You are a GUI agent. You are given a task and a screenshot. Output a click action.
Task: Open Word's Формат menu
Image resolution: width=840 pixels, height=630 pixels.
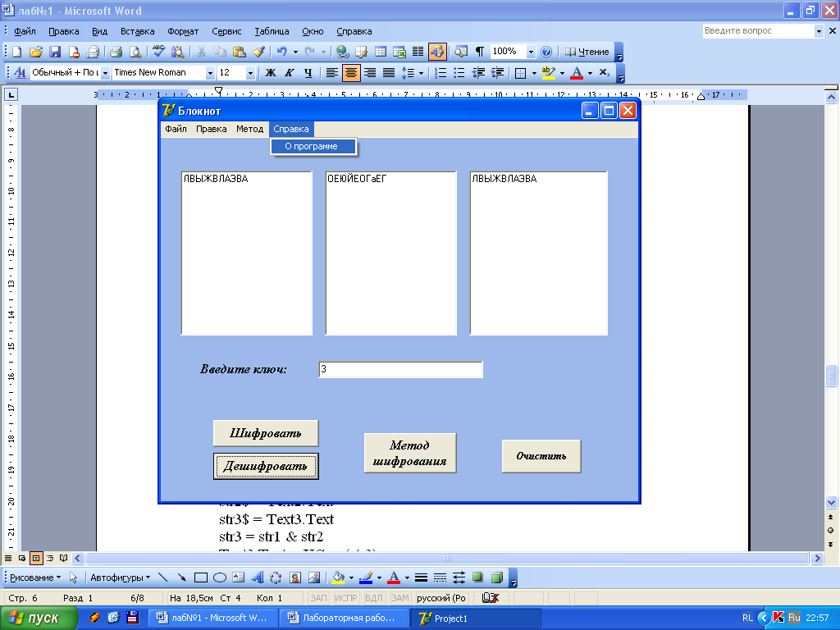pos(183,31)
